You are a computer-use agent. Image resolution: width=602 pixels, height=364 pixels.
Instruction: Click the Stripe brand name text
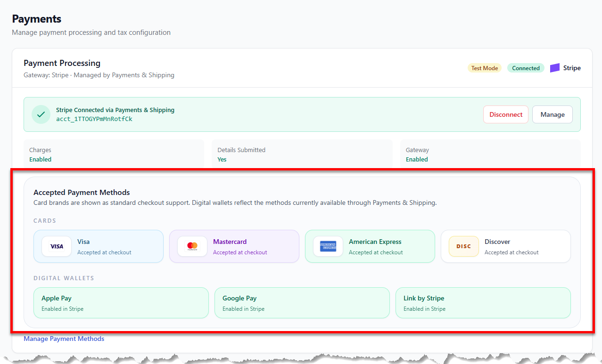tap(572, 68)
